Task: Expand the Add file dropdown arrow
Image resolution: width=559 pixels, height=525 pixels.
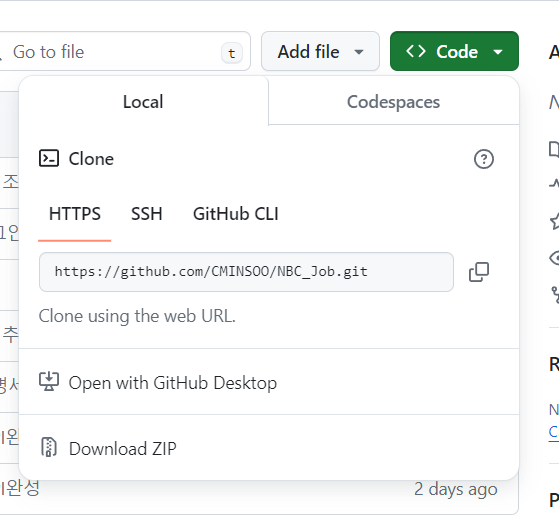Action: 359,52
